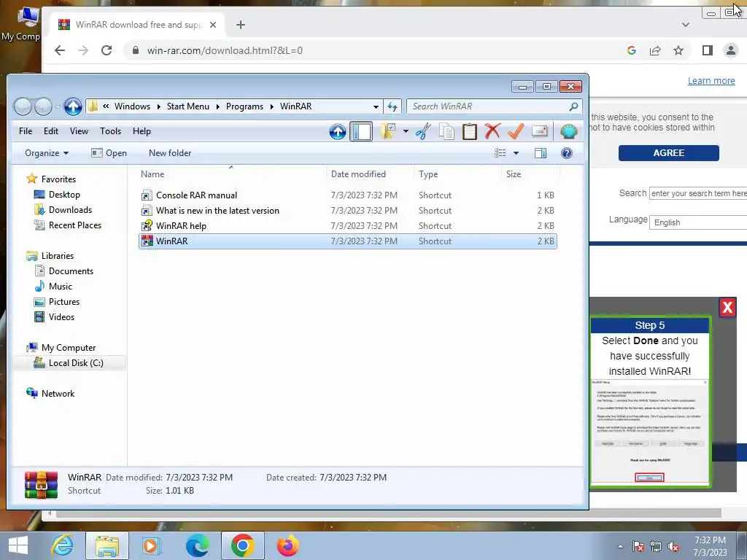Expand the Organize dropdown

[47, 153]
